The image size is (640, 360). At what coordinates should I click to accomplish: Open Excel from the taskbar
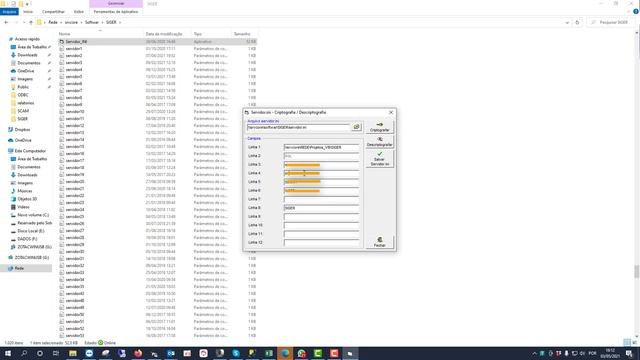pyautogui.click(x=269, y=353)
